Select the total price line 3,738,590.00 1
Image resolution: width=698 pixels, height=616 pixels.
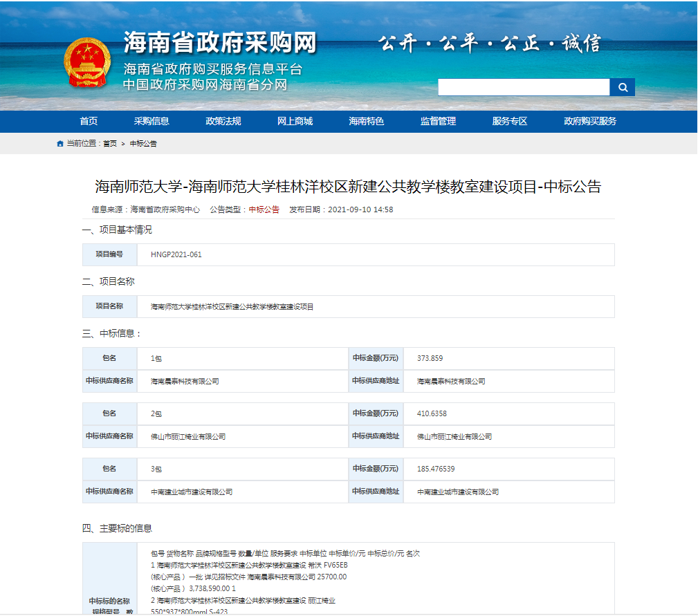pyautogui.click(x=193, y=589)
